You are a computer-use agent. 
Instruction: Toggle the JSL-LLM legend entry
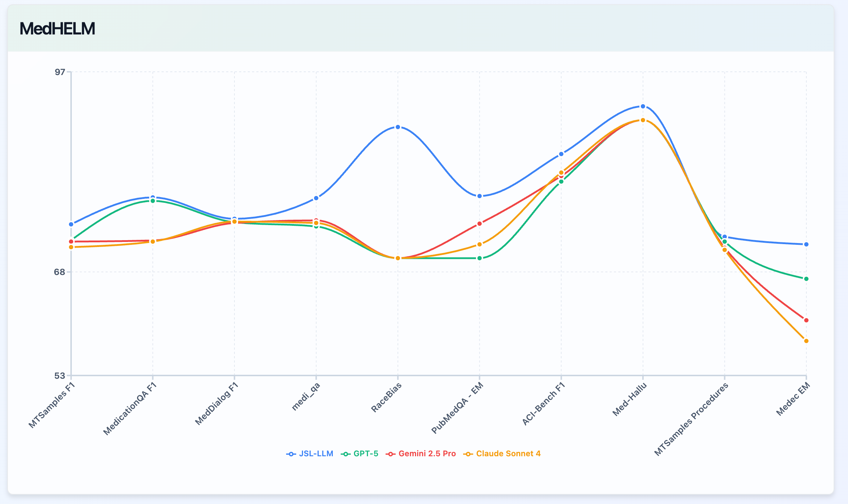pyautogui.click(x=316, y=453)
